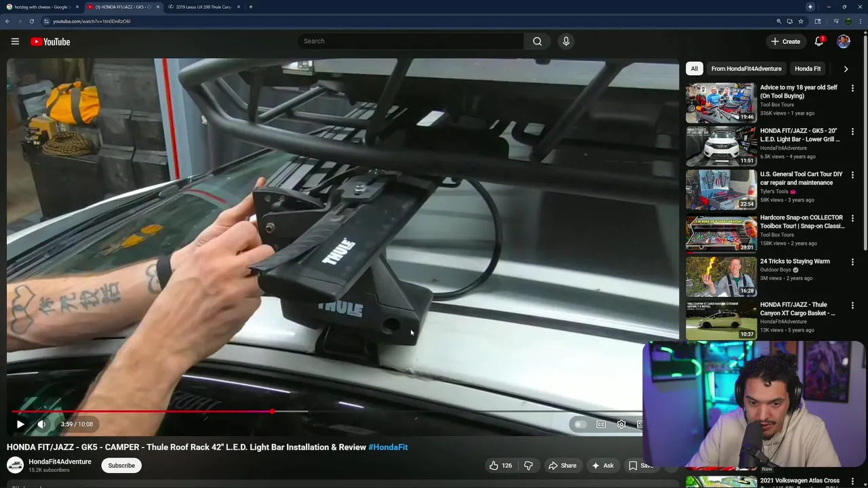
Task: Bookmark this page with the star
Action: [800, 21]
